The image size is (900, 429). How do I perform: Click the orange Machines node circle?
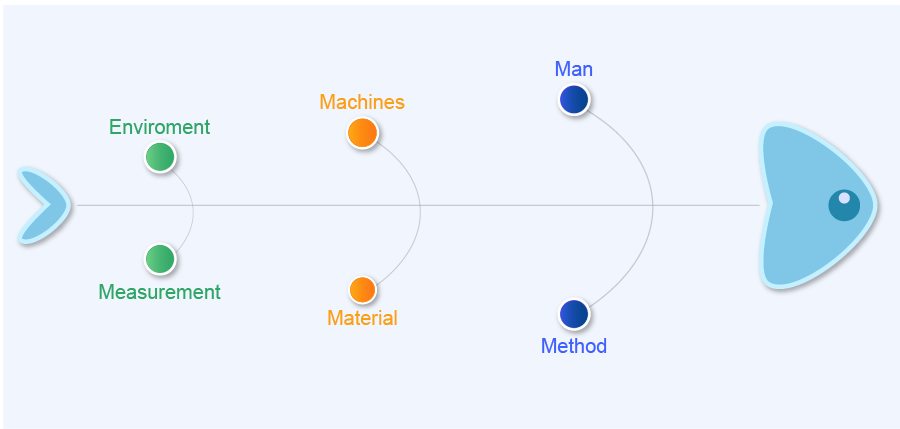click(x=362, y=132)
